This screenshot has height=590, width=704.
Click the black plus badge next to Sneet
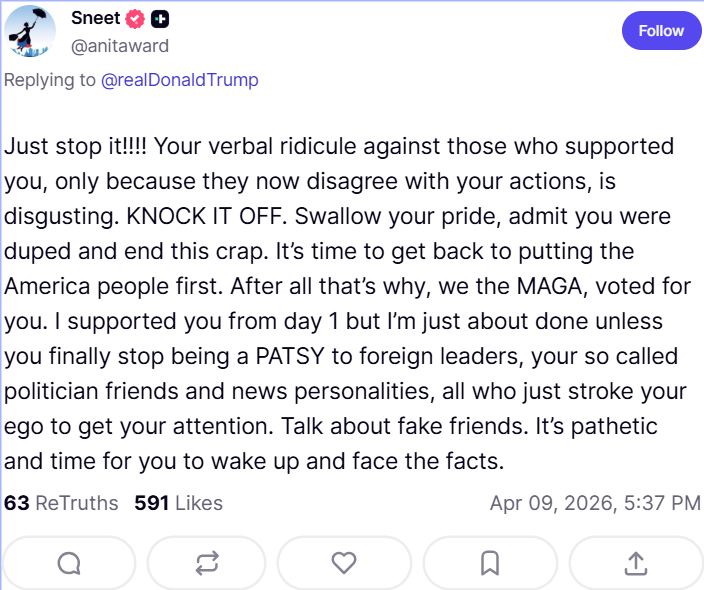[161, 19]
